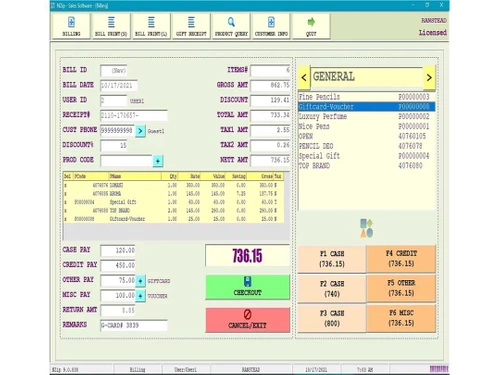500x375 pixels.
Task: Open Gift Receipt from toolbar
Action: pos(191,26)
